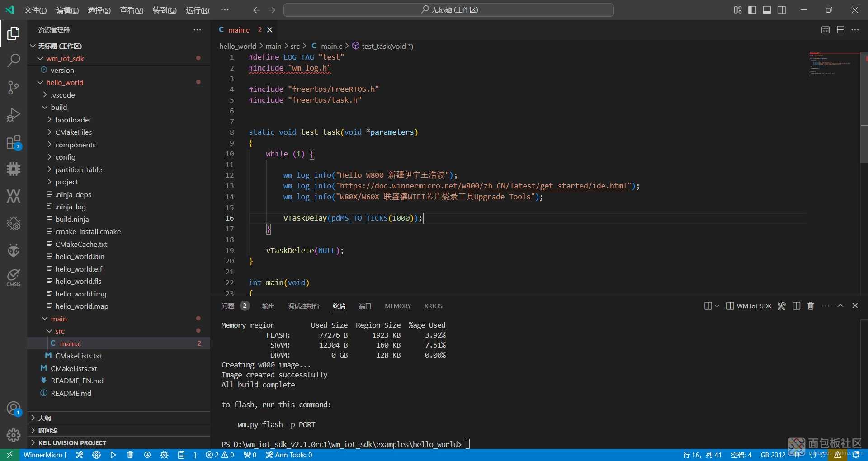Viewport: 868px width, 461px height.
Task: Switch to the MEMORY panel tab
Action: [x=398, y=306]
